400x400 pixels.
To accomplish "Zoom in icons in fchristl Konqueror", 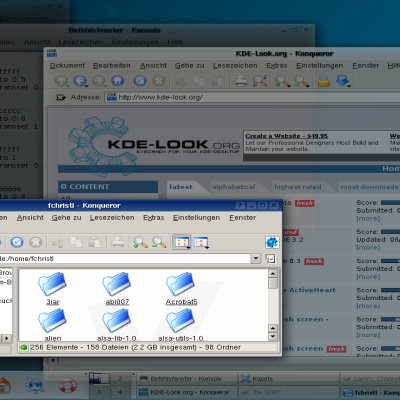I will click(140, 242).
